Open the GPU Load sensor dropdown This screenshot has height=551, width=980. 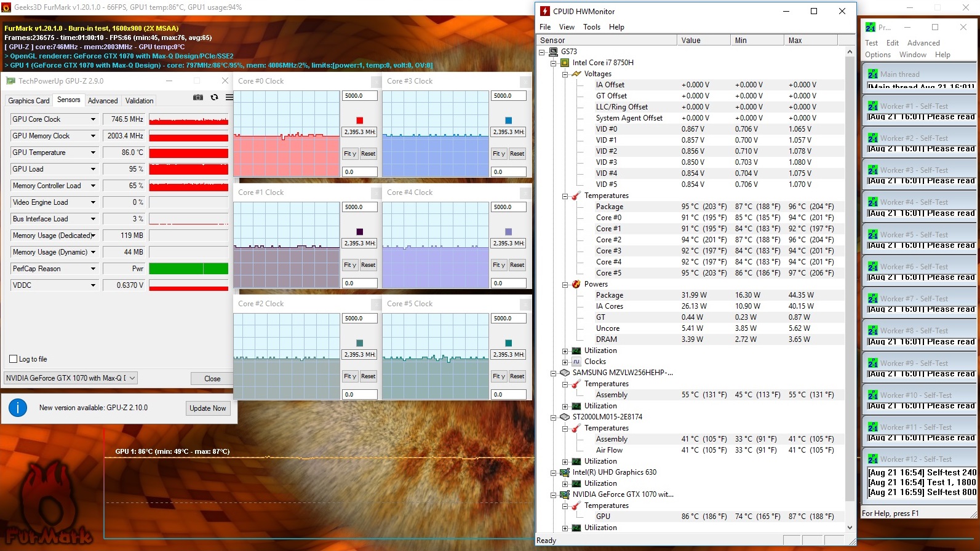tap(94, 169)
